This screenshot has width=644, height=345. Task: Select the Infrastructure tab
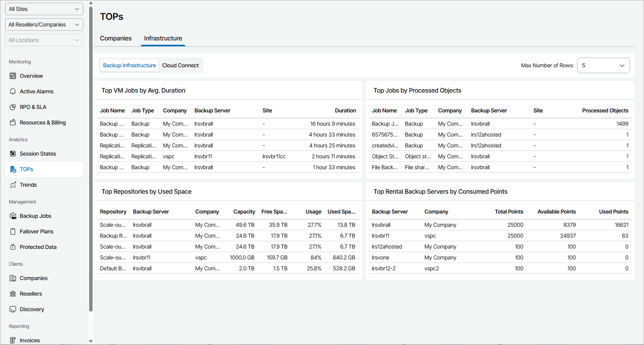[163, 38]
